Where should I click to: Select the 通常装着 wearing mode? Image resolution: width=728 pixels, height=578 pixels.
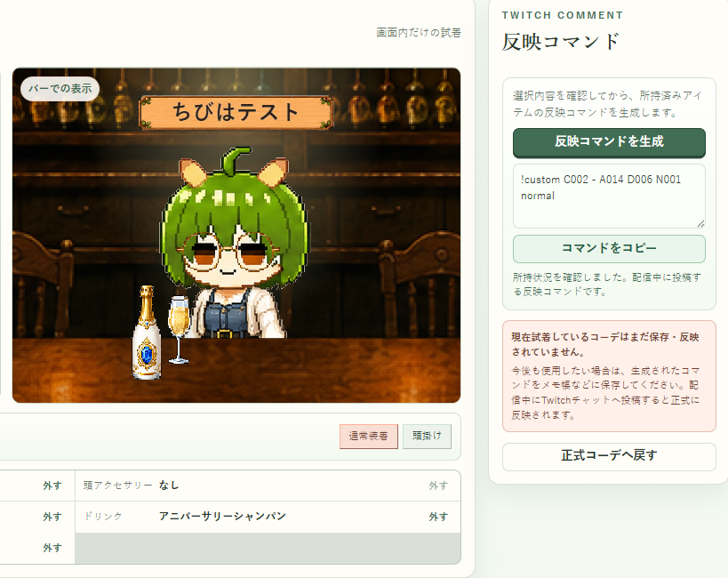click(x=369, y=437)
